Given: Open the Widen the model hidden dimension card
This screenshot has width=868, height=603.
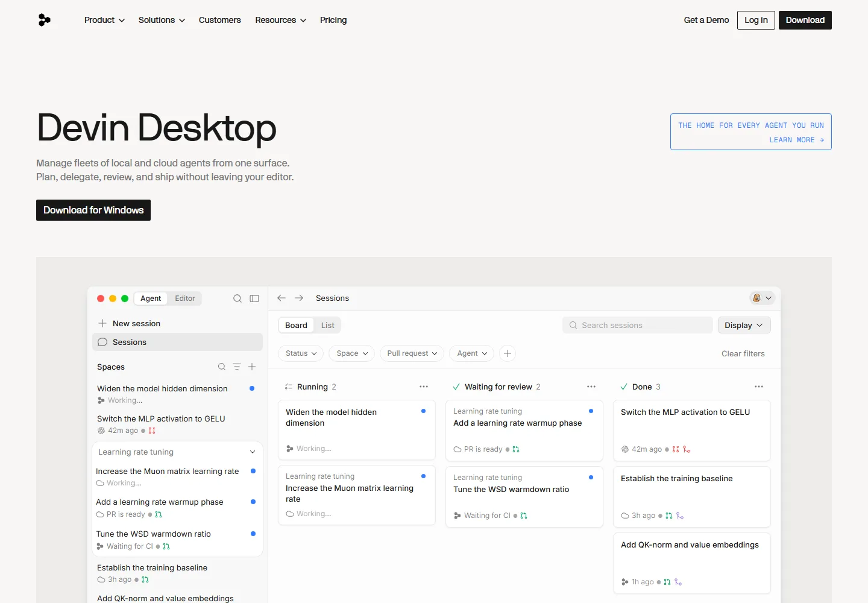Looking at the screenshot, I should click(x=357, y=430).
